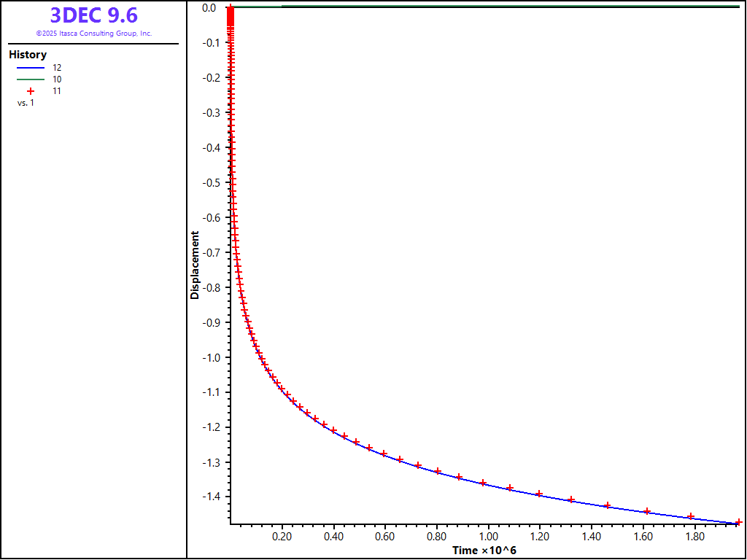Select legend label 11
The height and width of the screenshot is (560, 747).
click(57, 91)
